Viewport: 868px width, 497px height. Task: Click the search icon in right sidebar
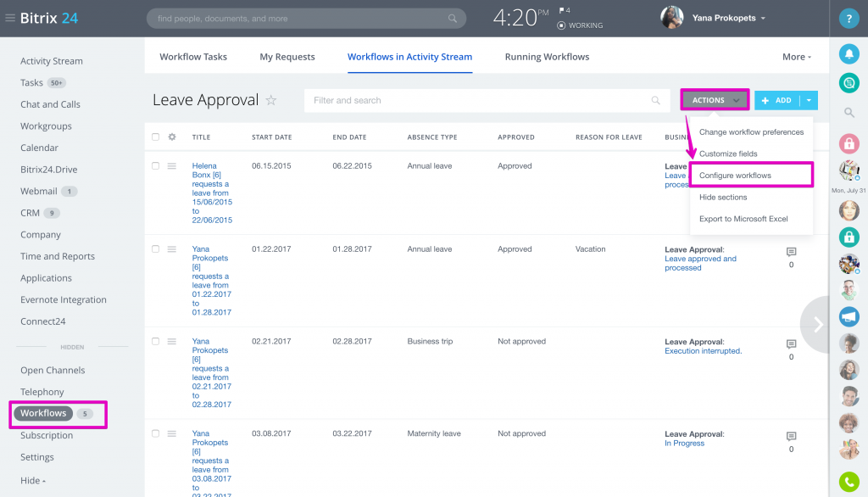pos(849,113)
